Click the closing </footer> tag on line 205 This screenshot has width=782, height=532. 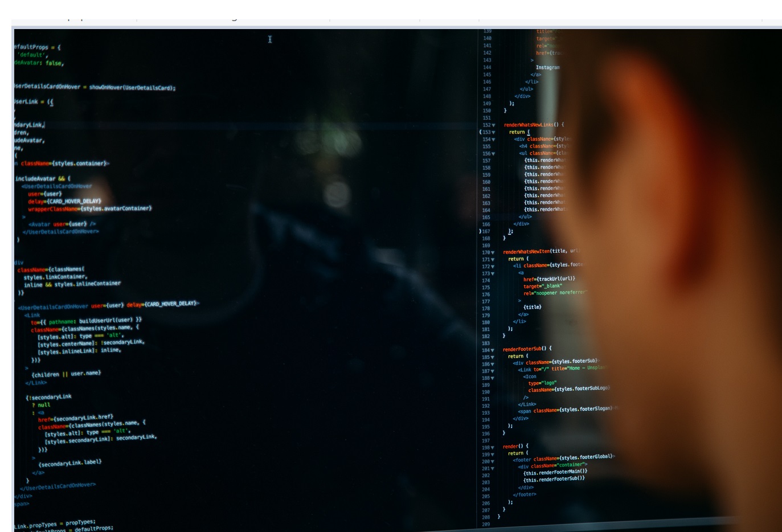pyautogui.click(x=525, y=494)
